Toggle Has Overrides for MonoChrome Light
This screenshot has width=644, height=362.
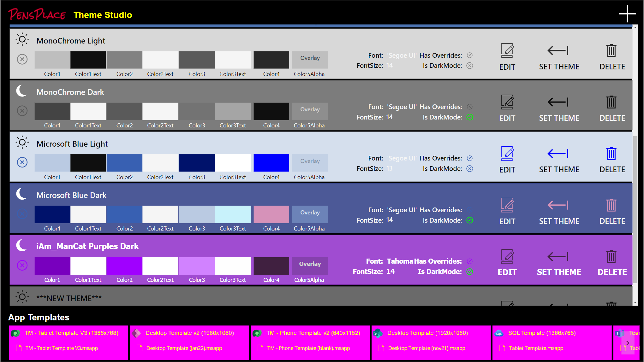[x=470, y=55]
